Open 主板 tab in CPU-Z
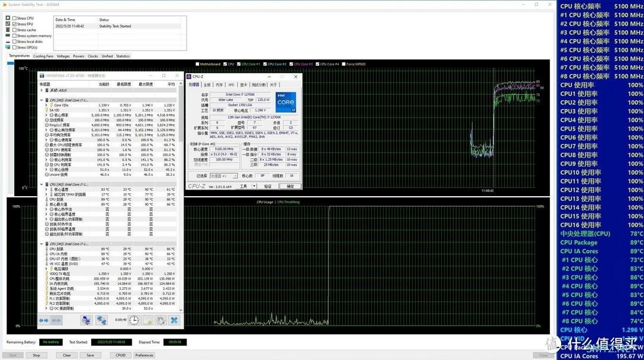Viewport: 644px width, 360px height. (x=207, y=85)
